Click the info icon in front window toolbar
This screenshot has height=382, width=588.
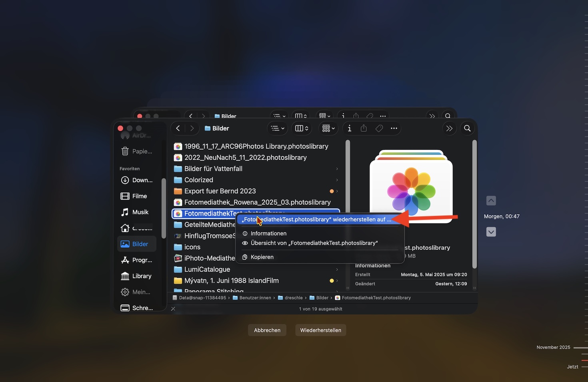(350, 128)
